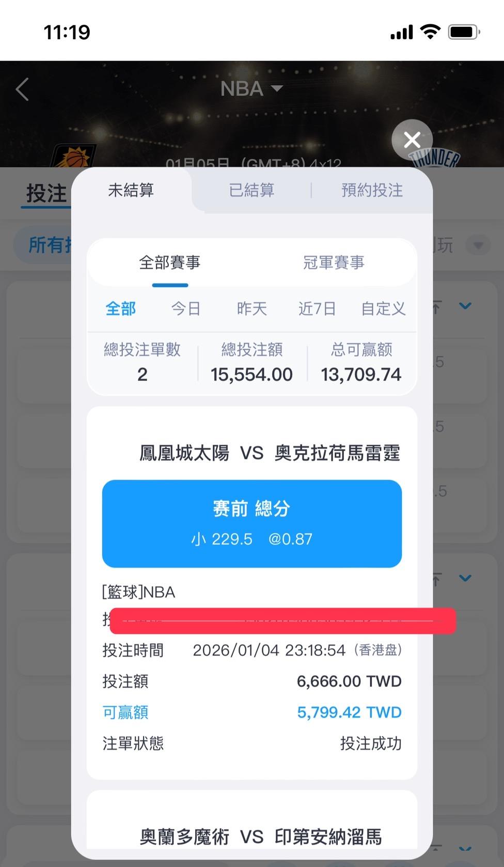Collapse the second market section chevron
This screenshot has width=504, height=867.
(x=465, y=578)
